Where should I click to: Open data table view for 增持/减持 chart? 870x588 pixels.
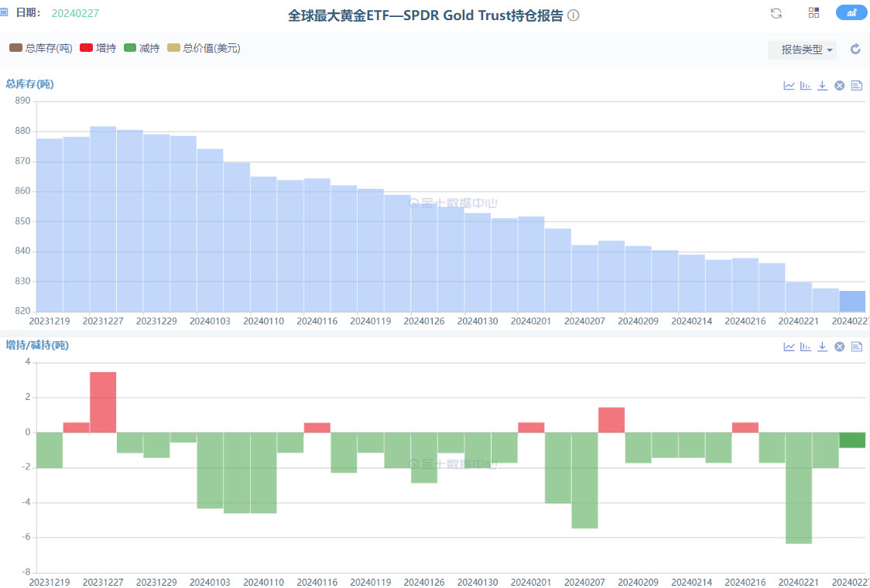pyautogui.click(x=856, y=347)
